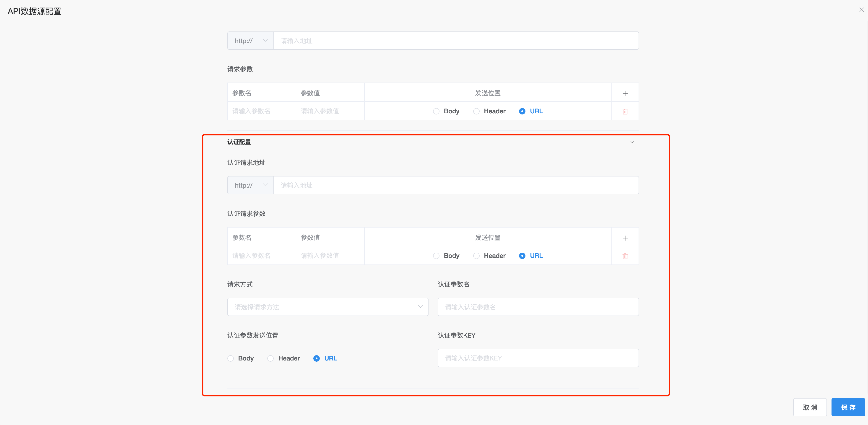Image resolution: width=868 pixels, height=425 pixels.
Task: Select Body in 认证请求参数 发送位置
Action: pyautogui.click(x=446, y=256)
